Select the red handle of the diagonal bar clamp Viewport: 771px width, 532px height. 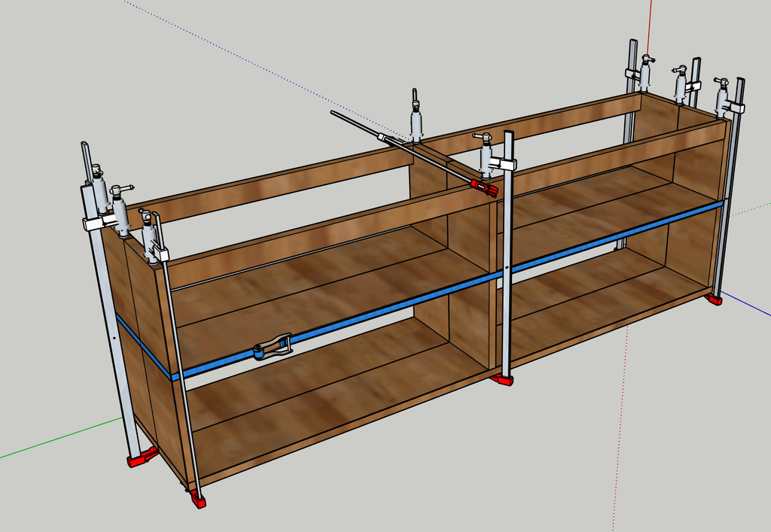point(484,187)
